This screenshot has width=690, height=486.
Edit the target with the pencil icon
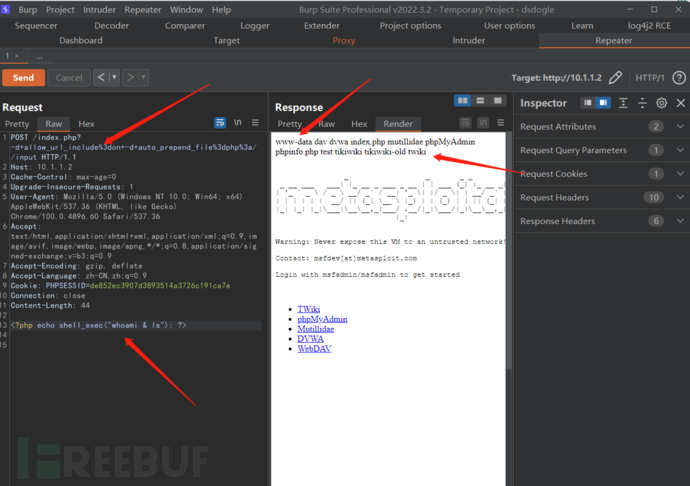pyautogui.click(x=616, y=77)
